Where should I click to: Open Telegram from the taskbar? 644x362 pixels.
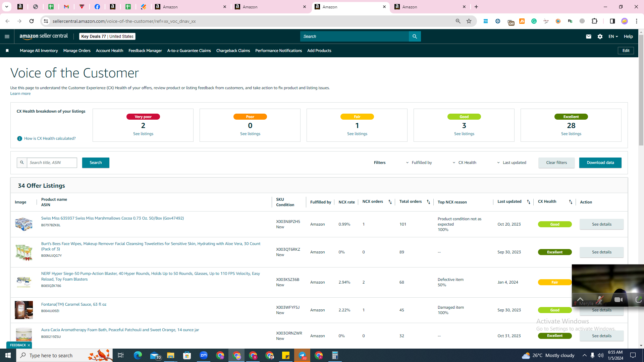[302, 355]
